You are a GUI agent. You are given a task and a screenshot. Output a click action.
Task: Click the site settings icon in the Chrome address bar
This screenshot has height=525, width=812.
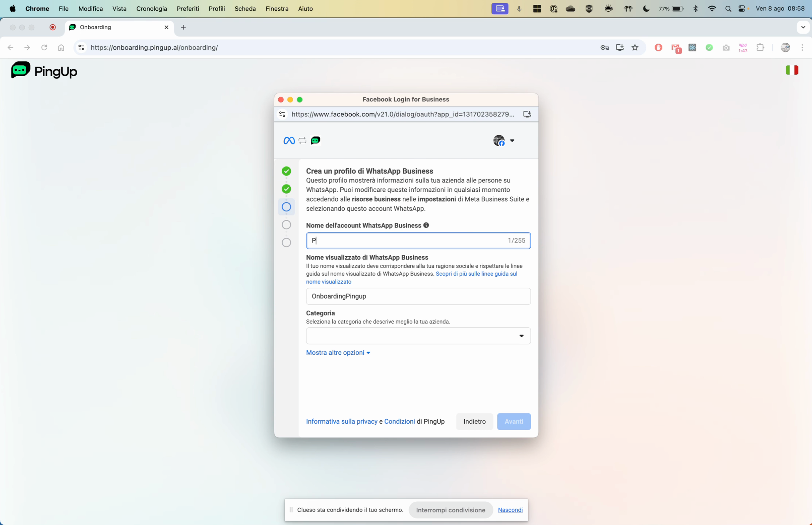coord(81,47)
